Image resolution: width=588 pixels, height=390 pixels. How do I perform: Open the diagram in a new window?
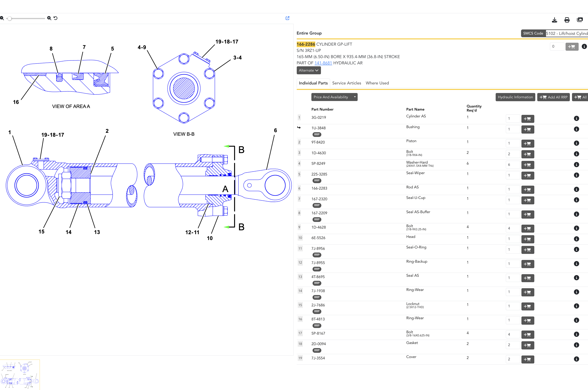click(287, 18)
